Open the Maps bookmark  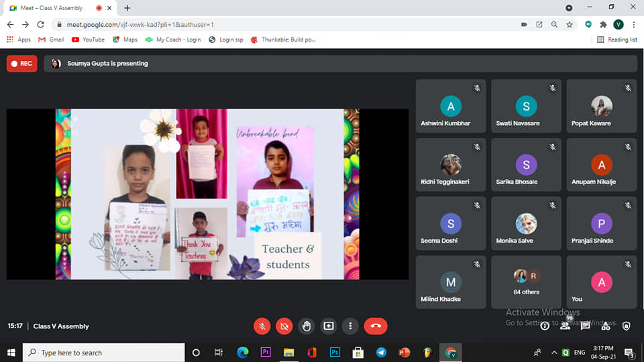(x=125, y=40)
